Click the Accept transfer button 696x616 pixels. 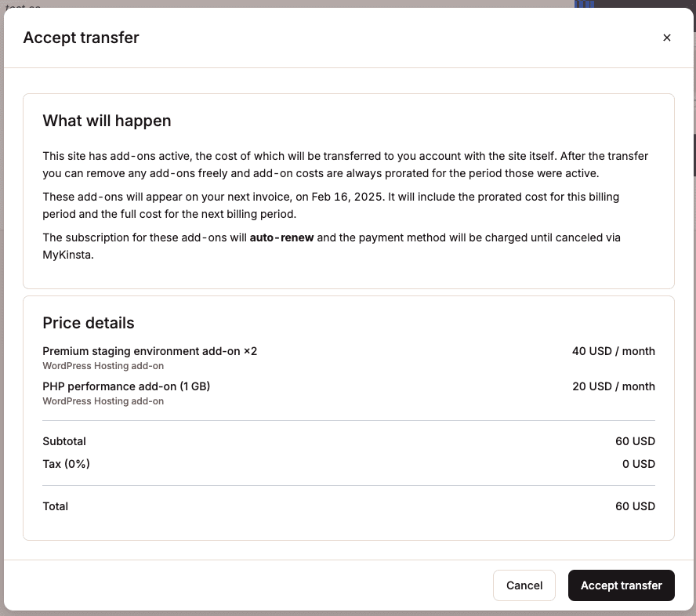[x=621, y=585]
